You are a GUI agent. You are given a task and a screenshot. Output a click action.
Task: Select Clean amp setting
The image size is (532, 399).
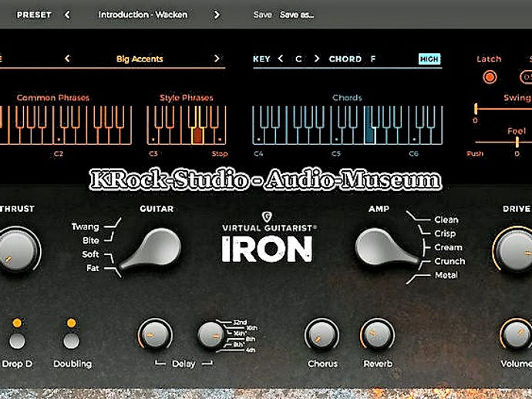point(446,220)
